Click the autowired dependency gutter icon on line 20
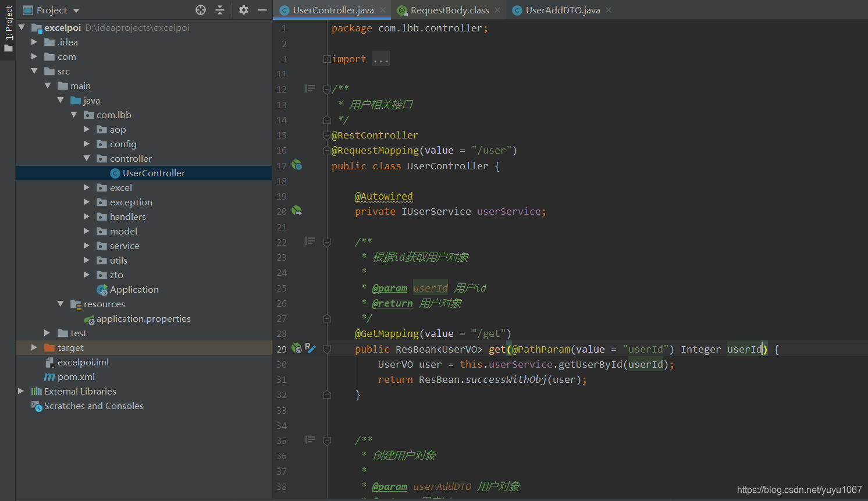 (297, 211)
